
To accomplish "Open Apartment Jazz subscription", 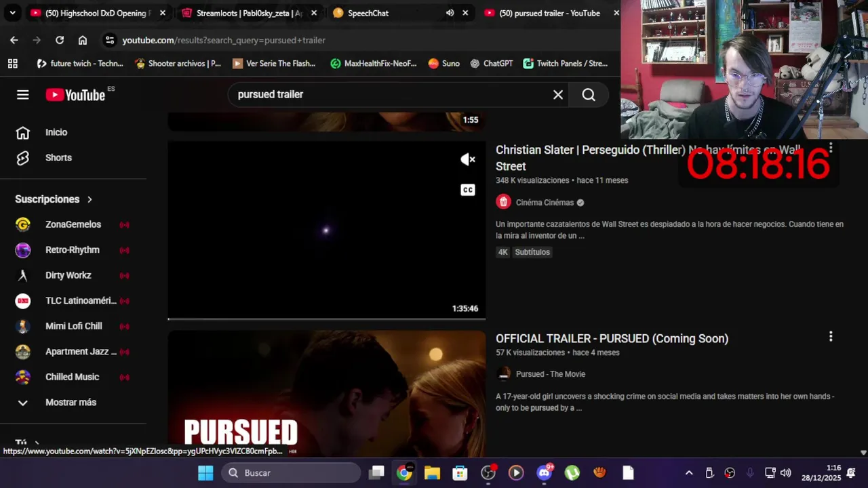I will point(73,351).
